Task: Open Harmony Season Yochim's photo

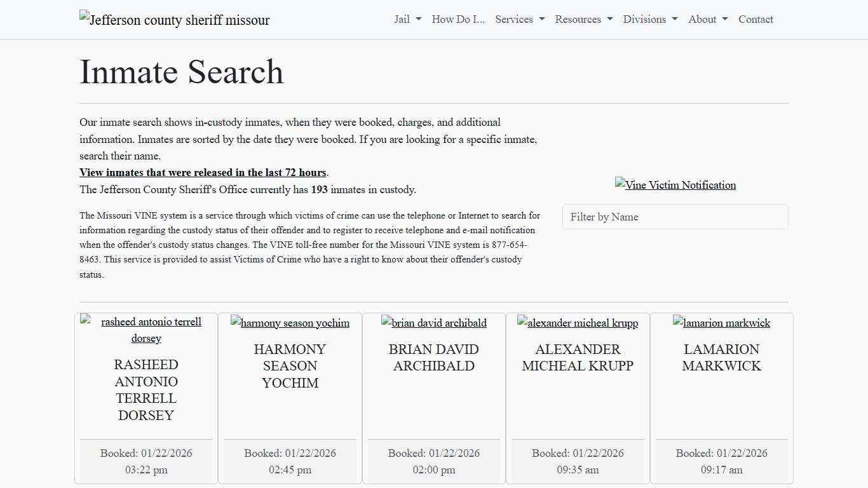Action: 290,323
